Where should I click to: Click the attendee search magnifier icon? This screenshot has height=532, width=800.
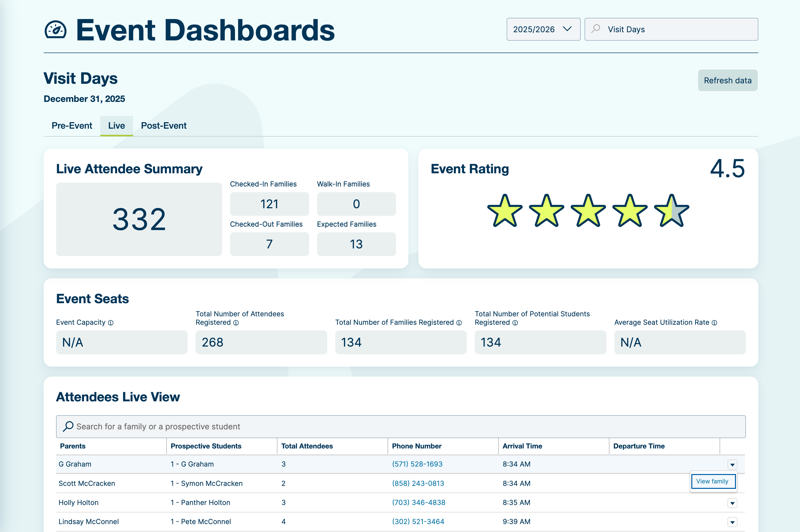coord(68,426)
